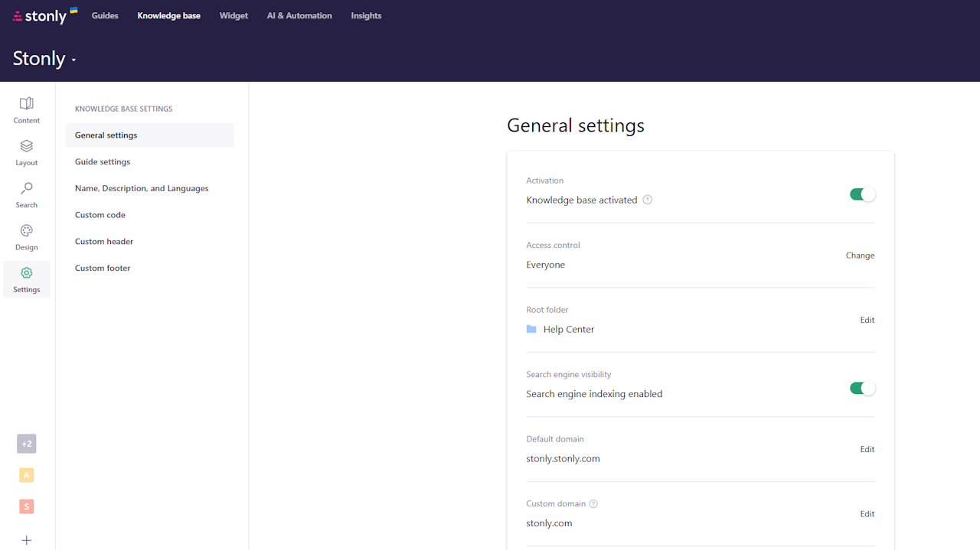Viewport: 980px width, 550px height.
Task: Select the Settings gear icon
Action: click(x=26, y=279)
